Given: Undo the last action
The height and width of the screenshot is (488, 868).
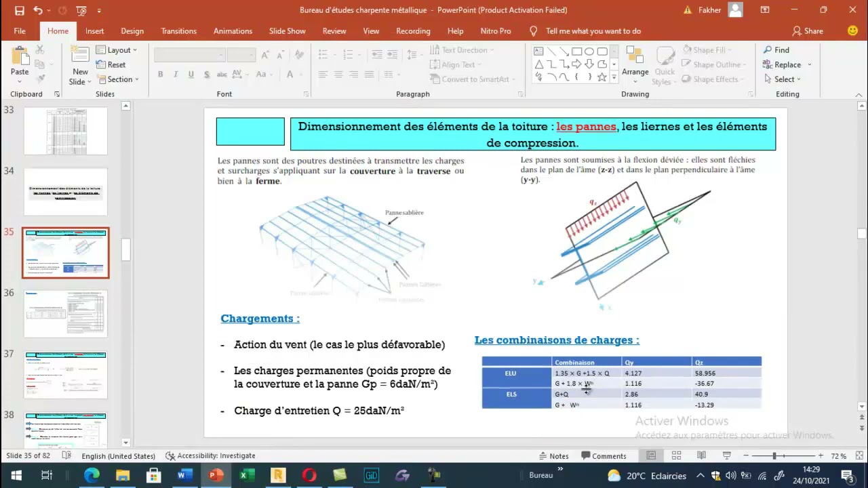Looking at the screenshot, I should (38, 10).
